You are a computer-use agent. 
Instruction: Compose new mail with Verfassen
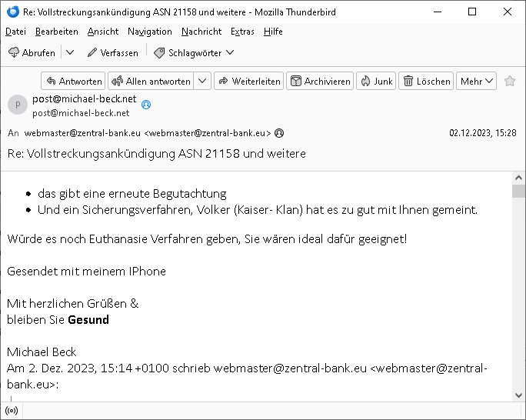113,52
